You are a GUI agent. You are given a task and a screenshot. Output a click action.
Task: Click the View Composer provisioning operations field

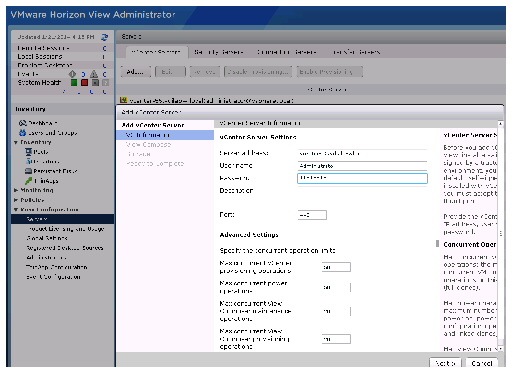click(x=336, y=339)
